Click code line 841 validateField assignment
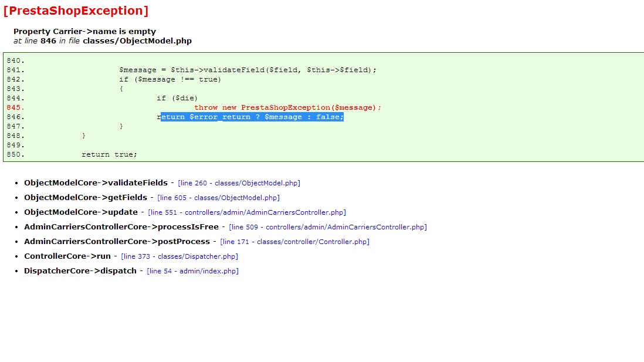 pos(248,70)
